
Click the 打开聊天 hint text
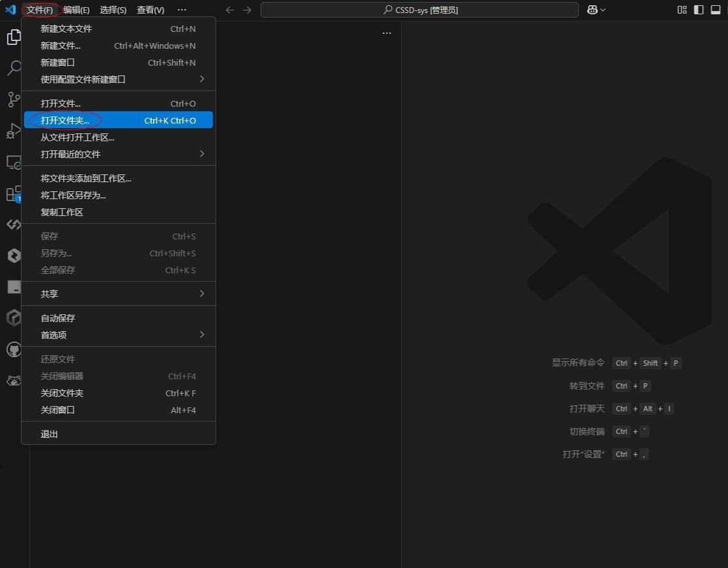(587, 409)
